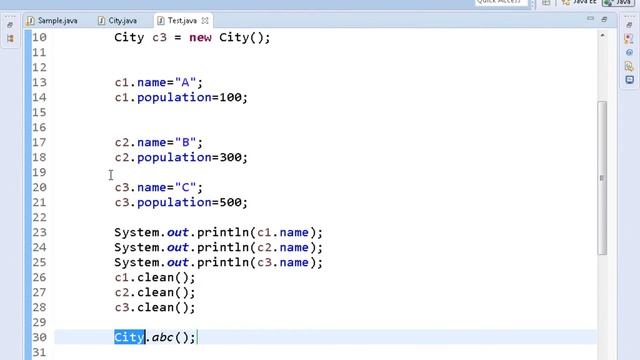Click line number 23 in the gutter
This screenshot has width=640, height=360.
(39, 232)
